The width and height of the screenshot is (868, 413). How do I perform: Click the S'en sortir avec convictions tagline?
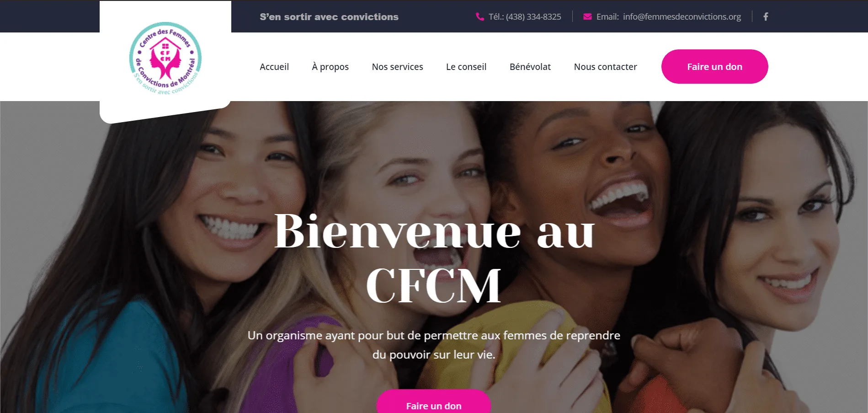click(x=329, y=17)
